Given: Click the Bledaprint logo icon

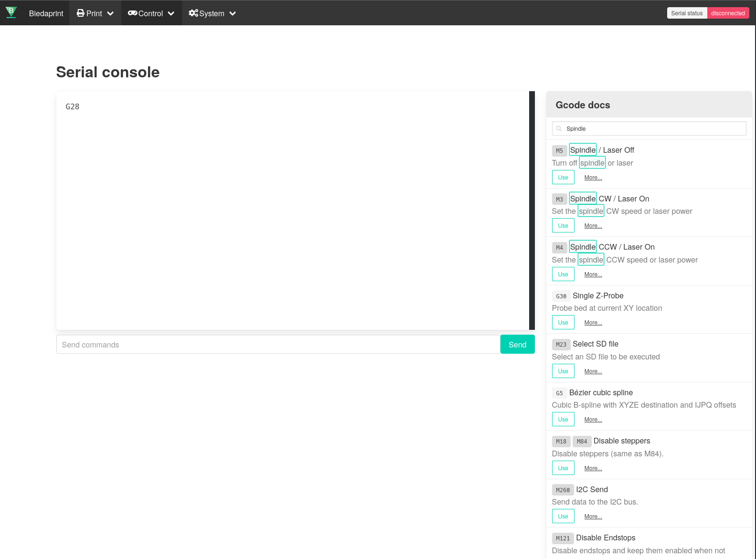Looking at the screenshot, I should 11,12.
